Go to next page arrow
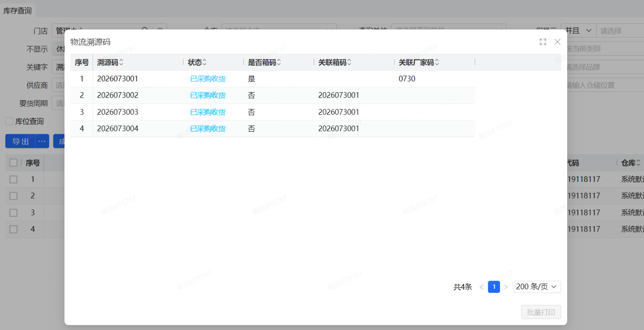644x330 pixels. (x=506, y=287)
